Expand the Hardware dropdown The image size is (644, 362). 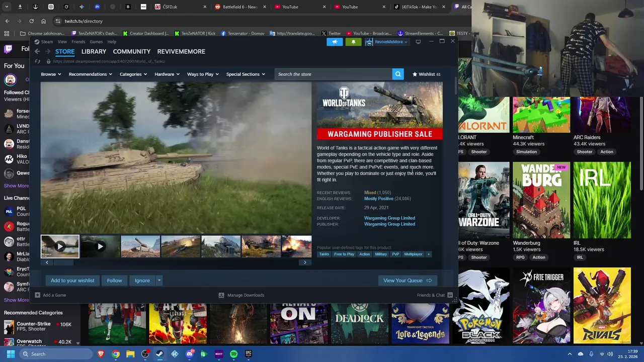click(x=167, y=74)
